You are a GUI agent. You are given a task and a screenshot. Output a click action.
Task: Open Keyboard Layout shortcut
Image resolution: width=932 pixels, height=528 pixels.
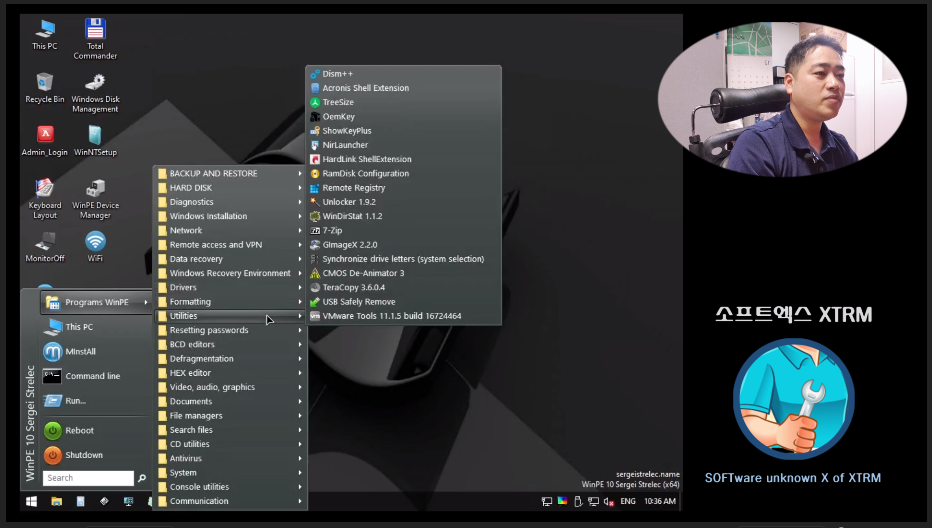tap(45, 199)
